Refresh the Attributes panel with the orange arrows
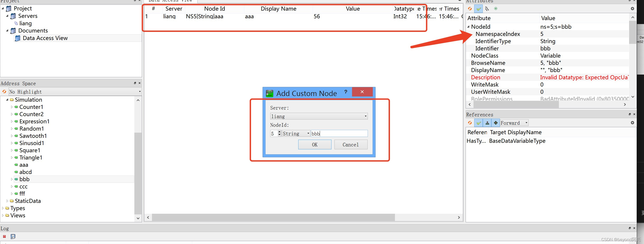The height and width of the screenshot is (244, 644). (x=470, y=9)
